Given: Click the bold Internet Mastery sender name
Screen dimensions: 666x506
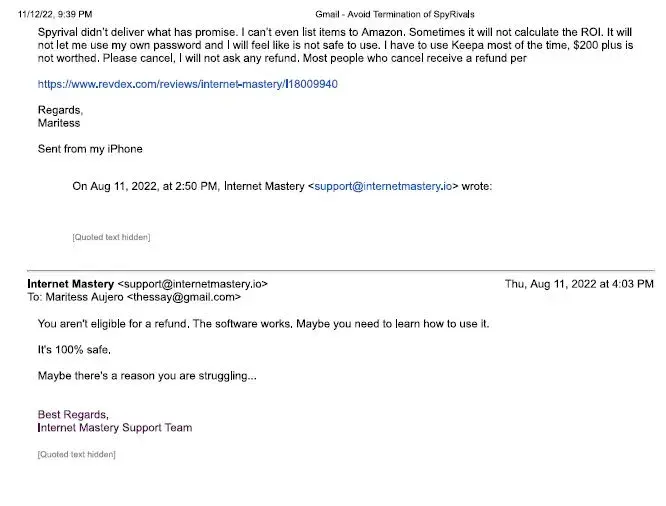Looking at the screenshot, I should [x=70, y=284].
